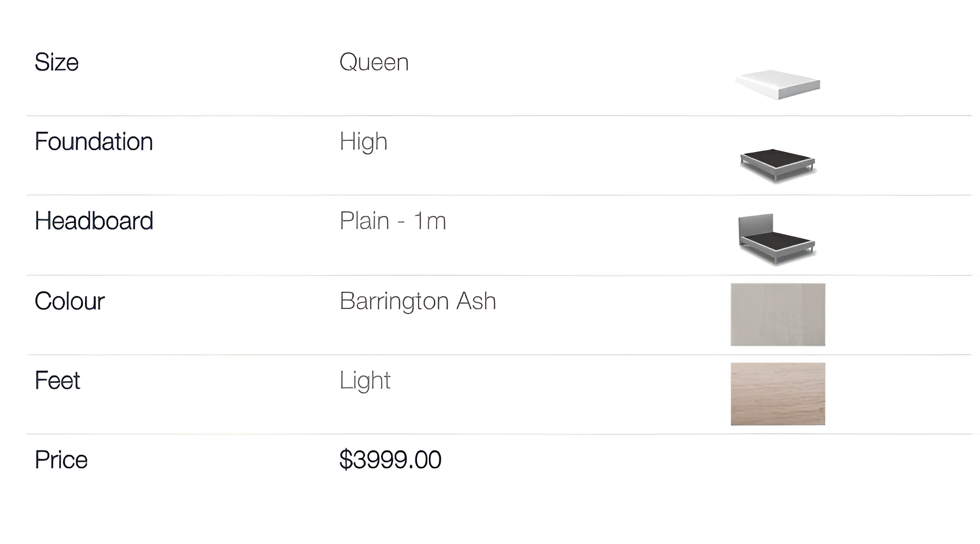980x544 pixels.
Task: Click the Foundation label
Action: click(94, 141)
